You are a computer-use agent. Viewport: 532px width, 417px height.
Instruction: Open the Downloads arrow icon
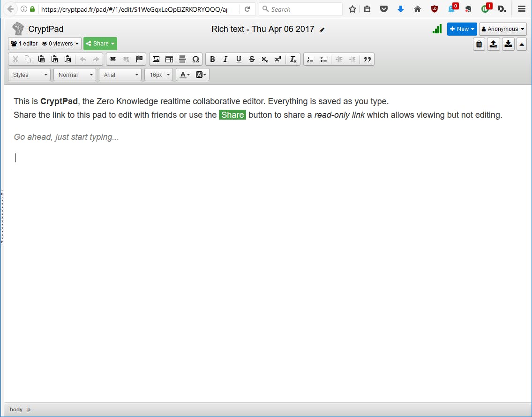click(401, 9)
